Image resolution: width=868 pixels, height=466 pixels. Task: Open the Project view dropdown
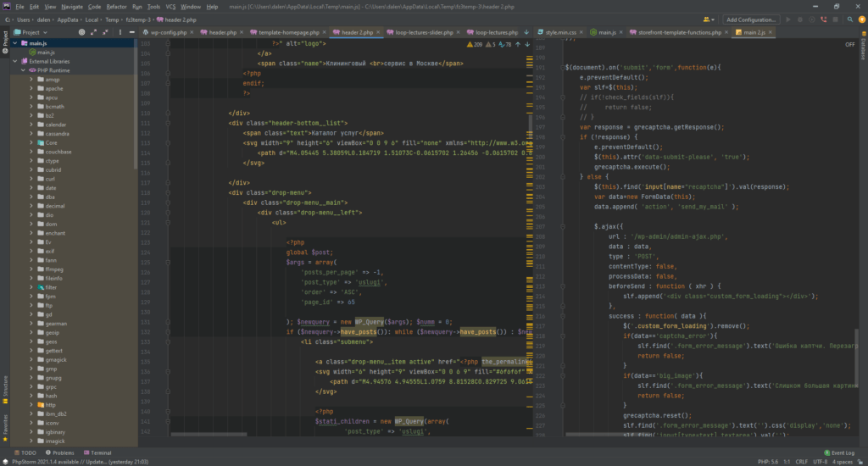coord(36,32)
